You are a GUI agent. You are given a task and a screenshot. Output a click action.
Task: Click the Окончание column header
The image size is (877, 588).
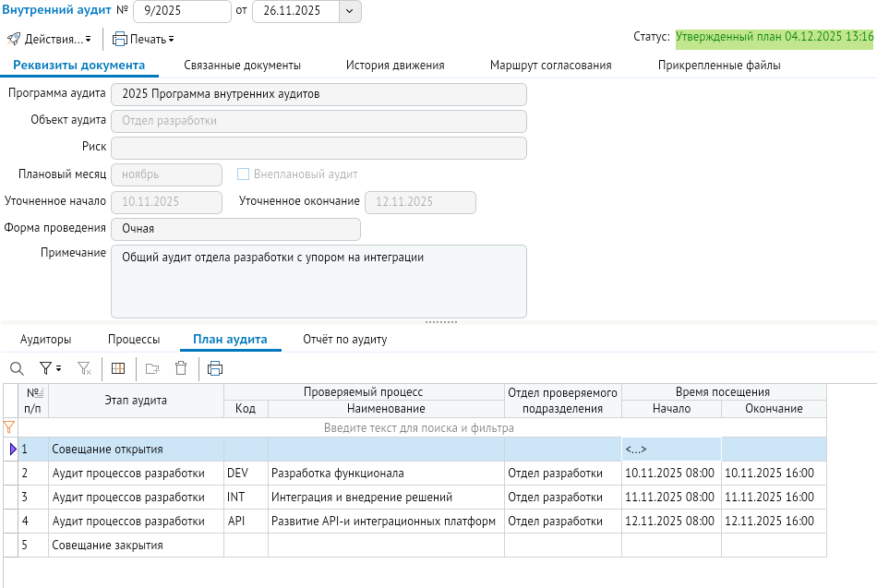click(x=775, y=409)
